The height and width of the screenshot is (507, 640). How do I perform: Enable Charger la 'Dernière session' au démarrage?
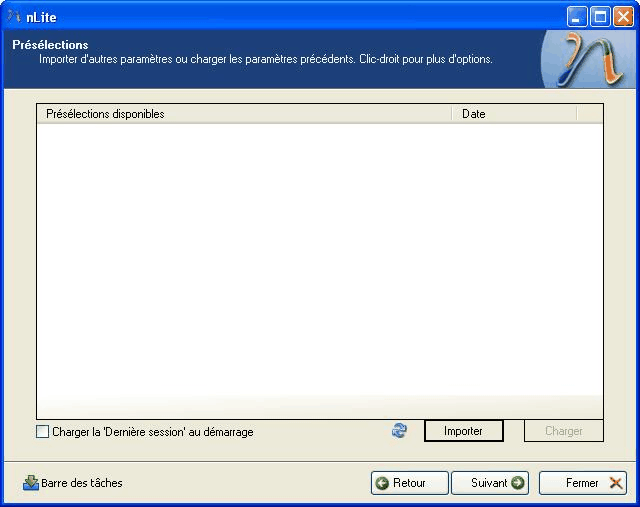click(42, 431)
